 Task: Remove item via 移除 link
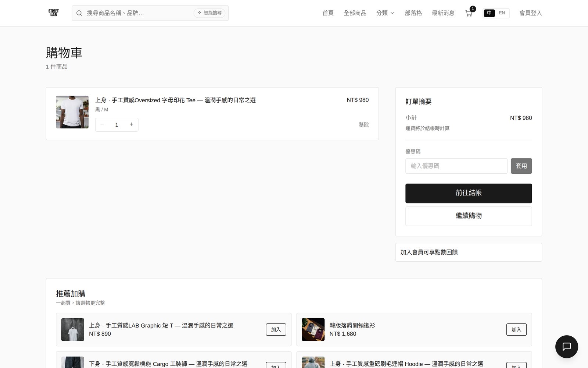point(363,125)
